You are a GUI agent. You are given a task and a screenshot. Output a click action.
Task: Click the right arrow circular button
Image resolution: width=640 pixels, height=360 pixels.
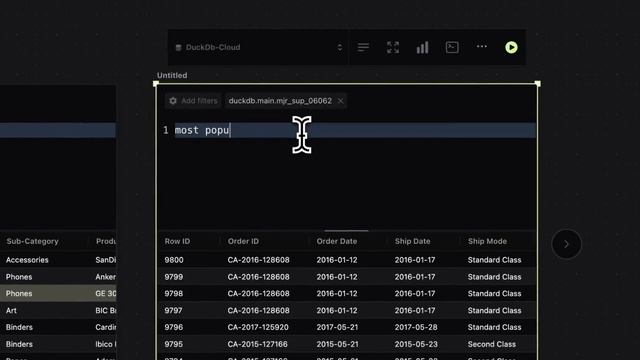point(567,244)
